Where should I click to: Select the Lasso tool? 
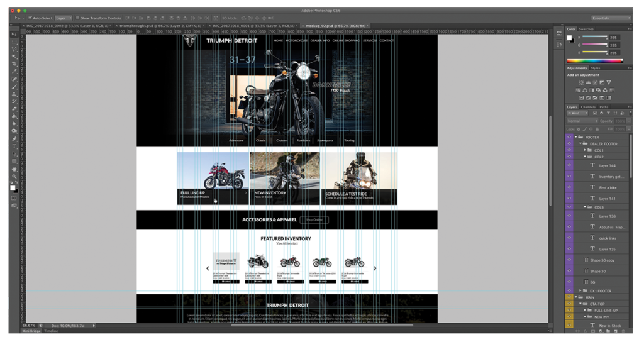click(14, 49)
